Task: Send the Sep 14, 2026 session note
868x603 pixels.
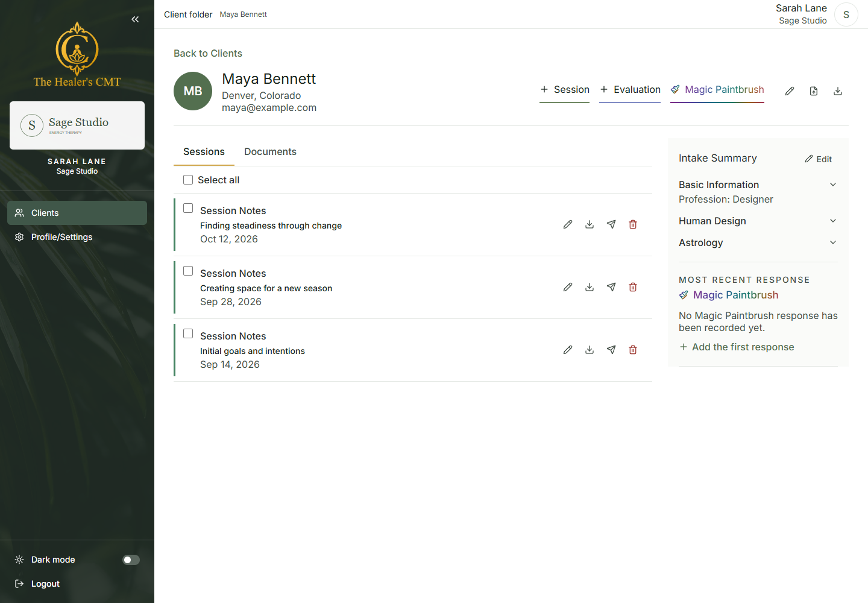Action: (611, 350)
